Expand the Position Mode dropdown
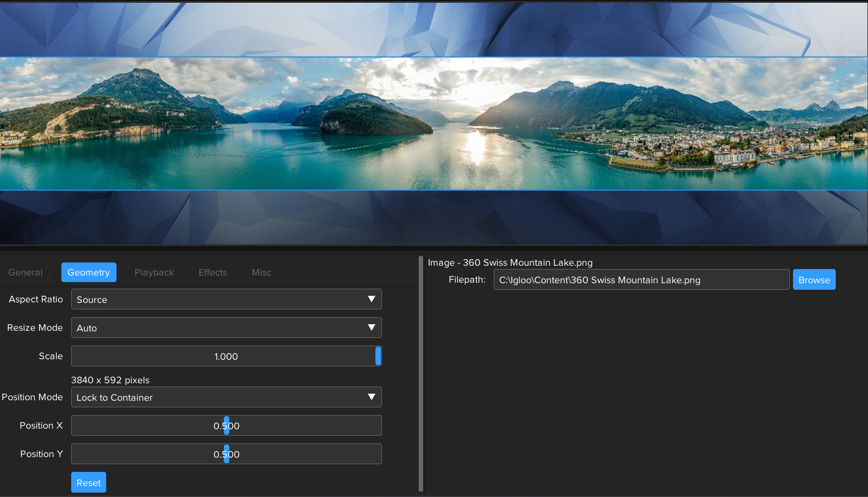Image resolution: width=868 pixels, height=497 pixels. [x=226, y=397]
